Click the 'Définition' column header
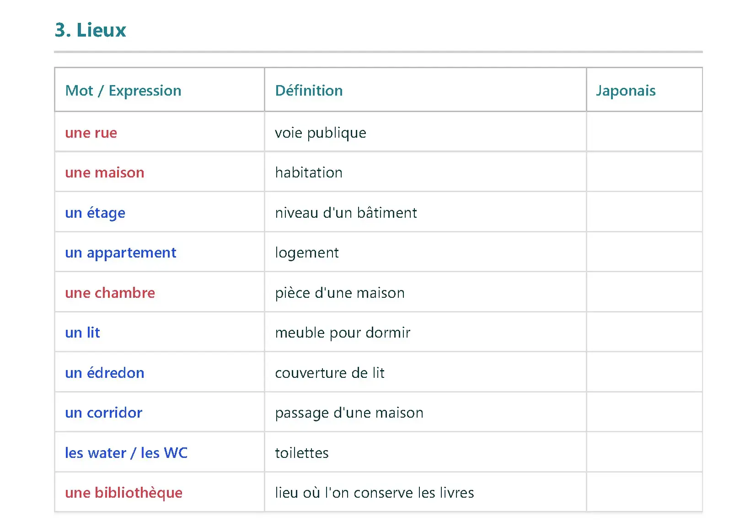Screen dimensions: 756x532 click(x=309, y=91)
